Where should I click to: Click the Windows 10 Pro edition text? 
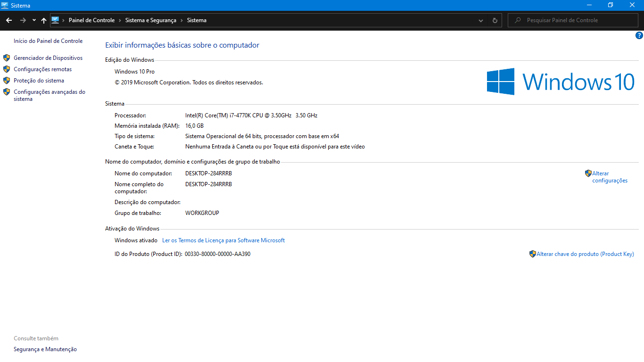point(134,72)
